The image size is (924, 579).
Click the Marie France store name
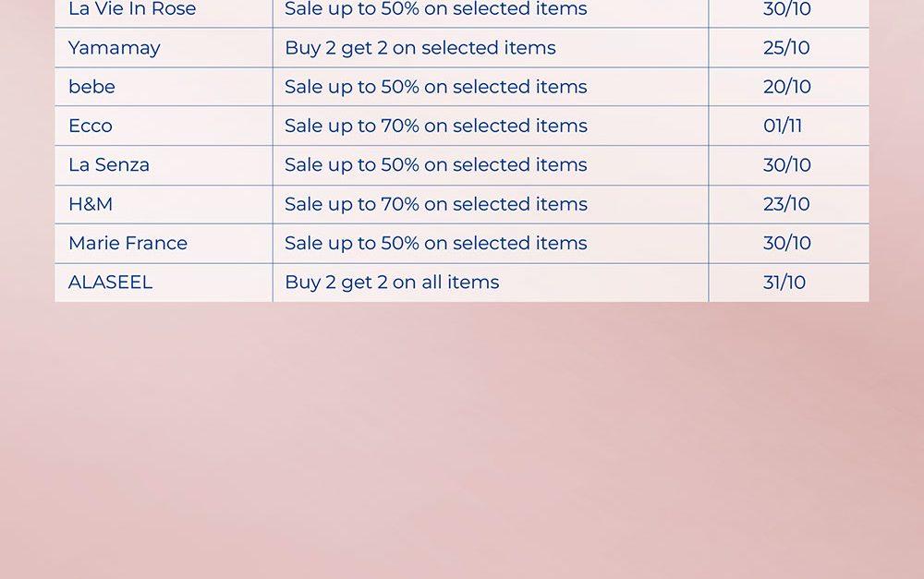[x=128, y=243]
